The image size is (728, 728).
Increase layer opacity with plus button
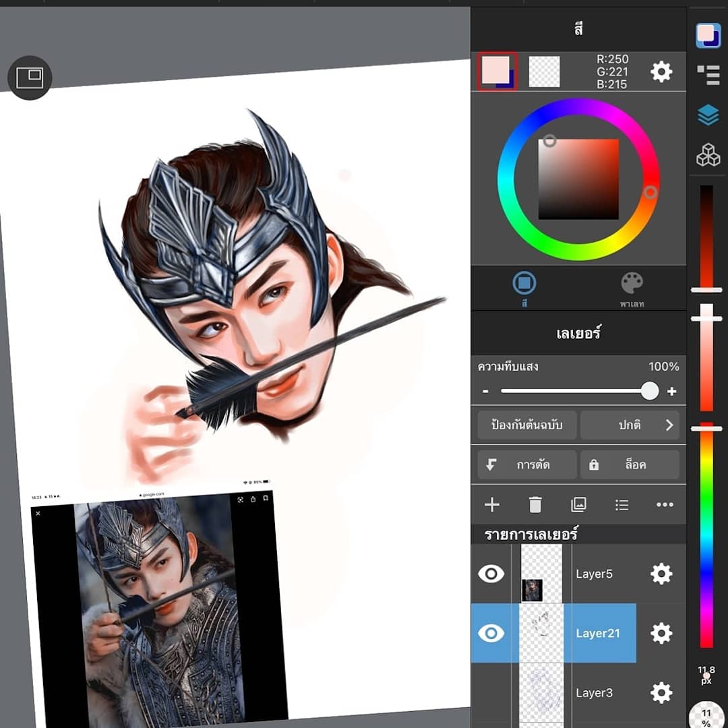pos(671,392)
